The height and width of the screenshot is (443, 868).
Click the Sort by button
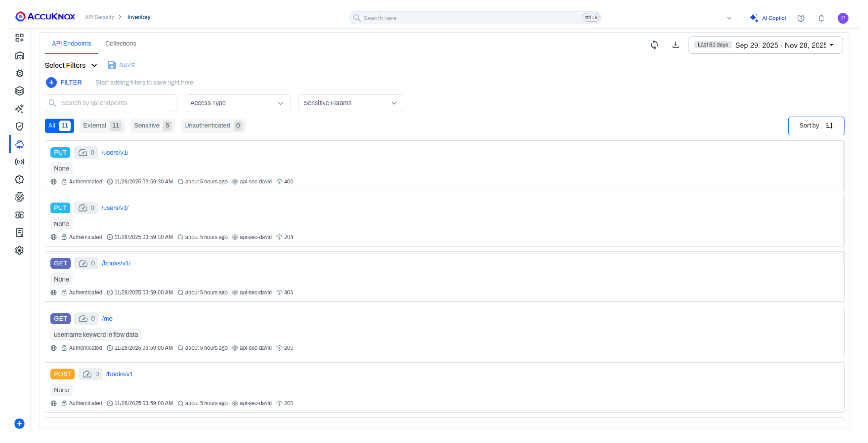pos(815,126)
